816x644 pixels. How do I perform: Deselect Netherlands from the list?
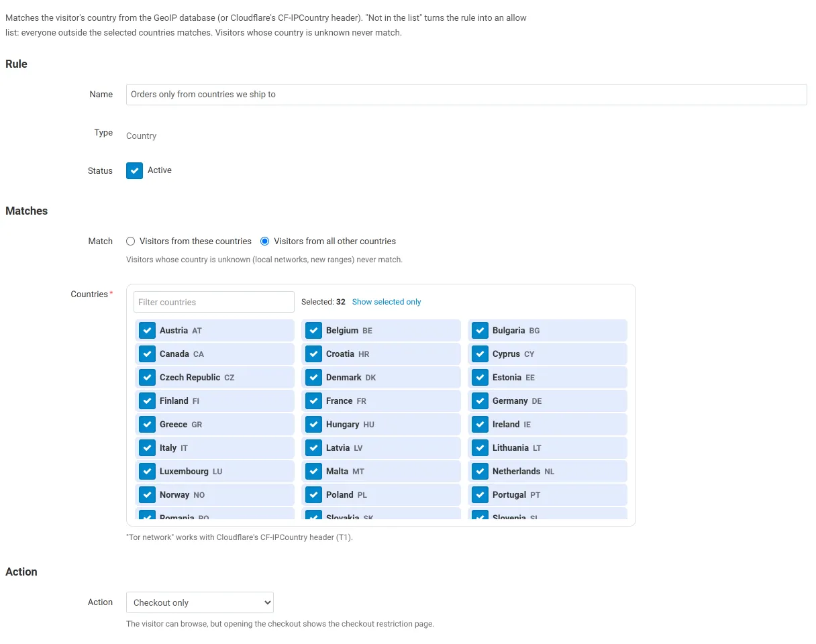click(480, 472)
